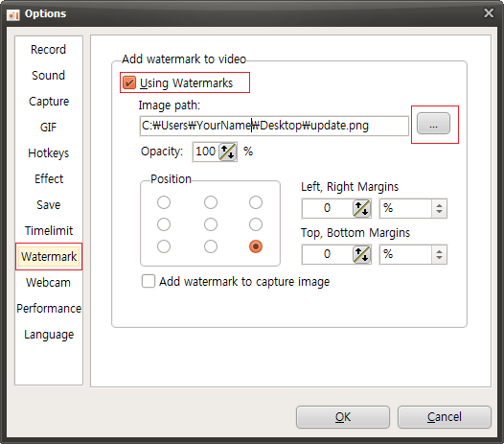Select the center position radio button
This screenshot has height=444, width=504.
pyautogui.click(x=211, y=224)
